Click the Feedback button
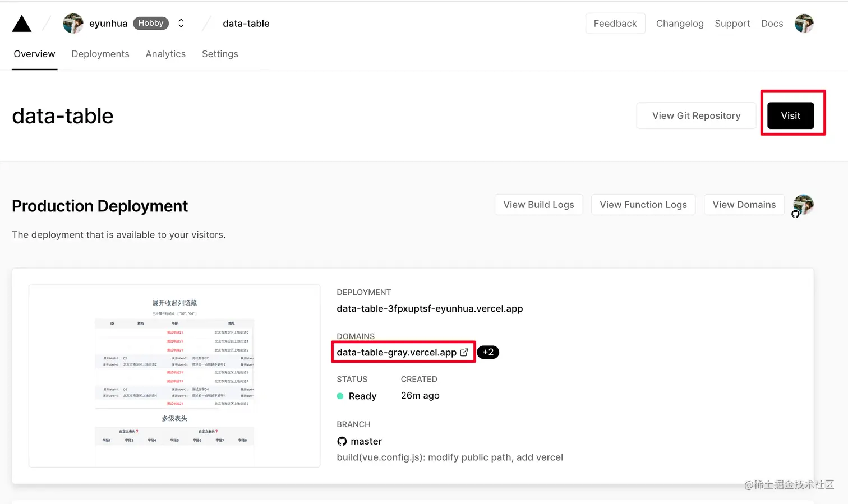Image resolution: width=848 pixels, height=504 pixels. point(615,24)
